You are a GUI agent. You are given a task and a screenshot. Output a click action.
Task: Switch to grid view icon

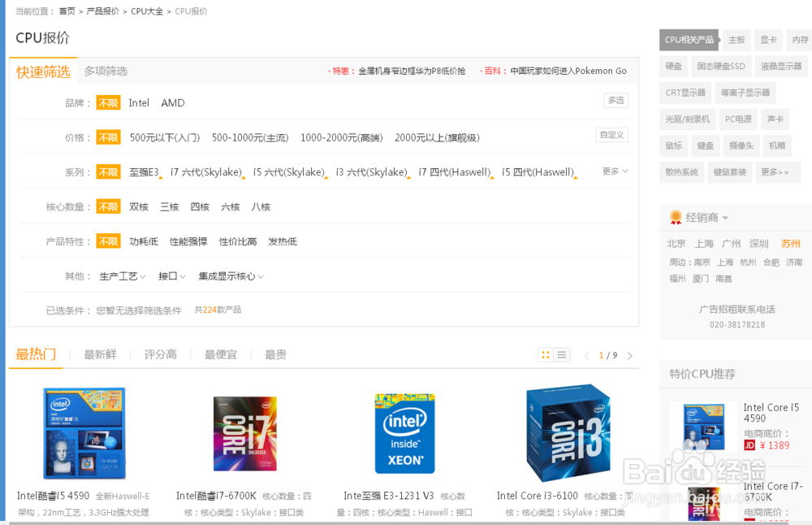click(546, 355)
